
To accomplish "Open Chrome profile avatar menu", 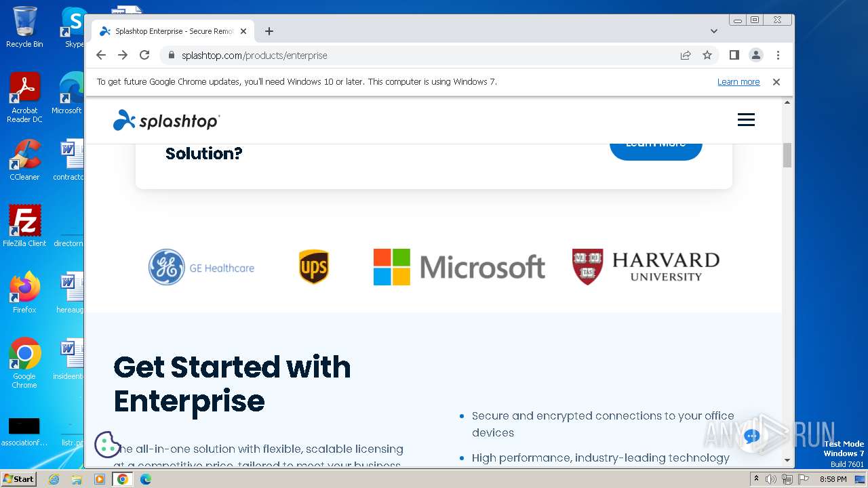I will (756, 55).
